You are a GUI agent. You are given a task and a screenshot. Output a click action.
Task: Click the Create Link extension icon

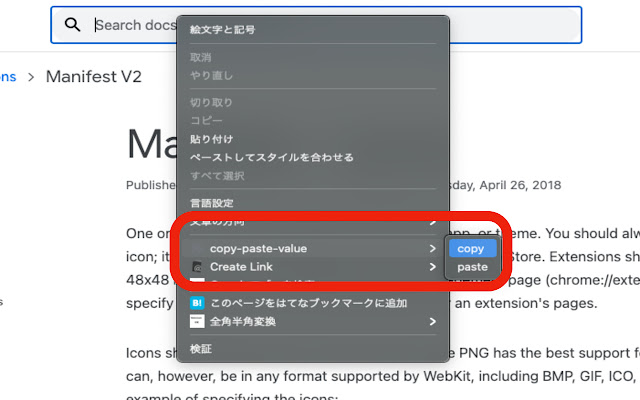[x=197, y=267]
